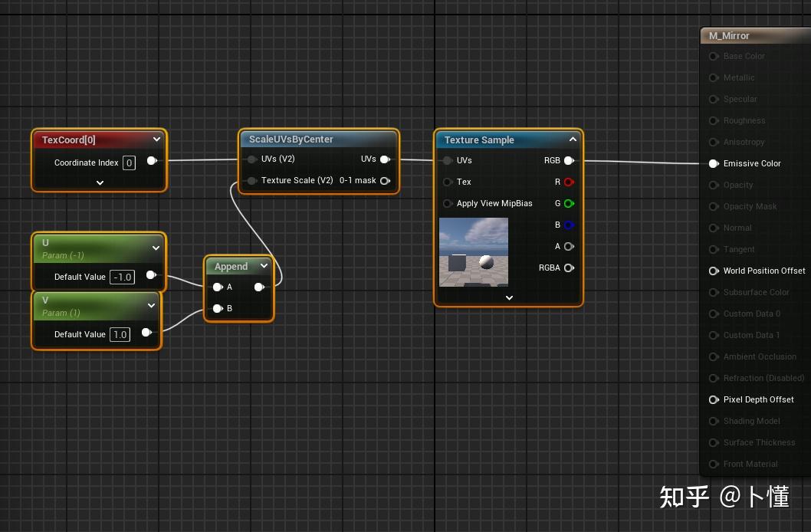Click the Pixel Depth Offset pin on M_Mirror
Screen dimensions: 811x532
pos(714,399)
